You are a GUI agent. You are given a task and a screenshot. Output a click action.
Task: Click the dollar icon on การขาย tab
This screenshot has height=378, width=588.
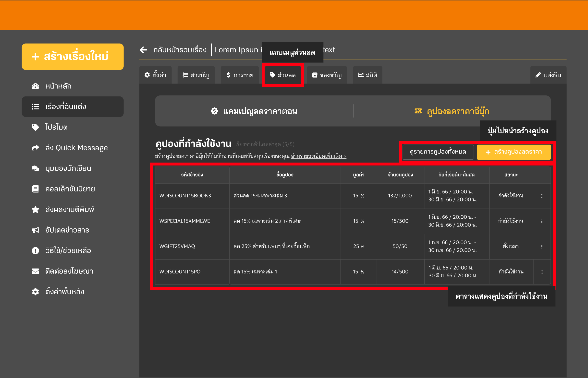coord(228,75)
